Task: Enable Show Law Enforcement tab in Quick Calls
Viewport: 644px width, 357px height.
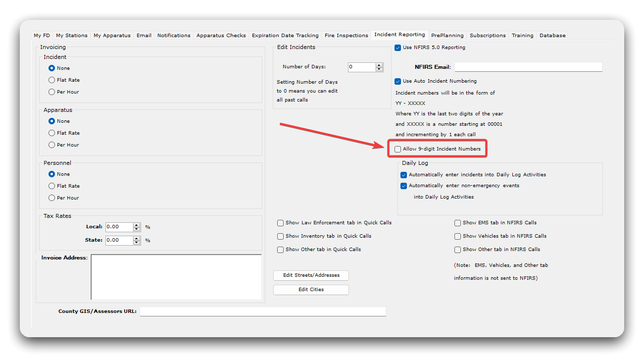Action: coord(281,223)
